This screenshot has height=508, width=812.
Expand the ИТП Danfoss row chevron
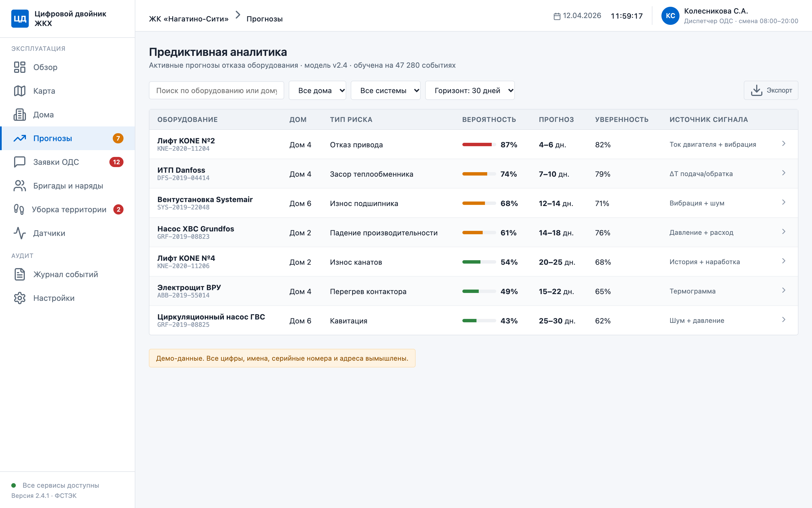pos(784,173)
